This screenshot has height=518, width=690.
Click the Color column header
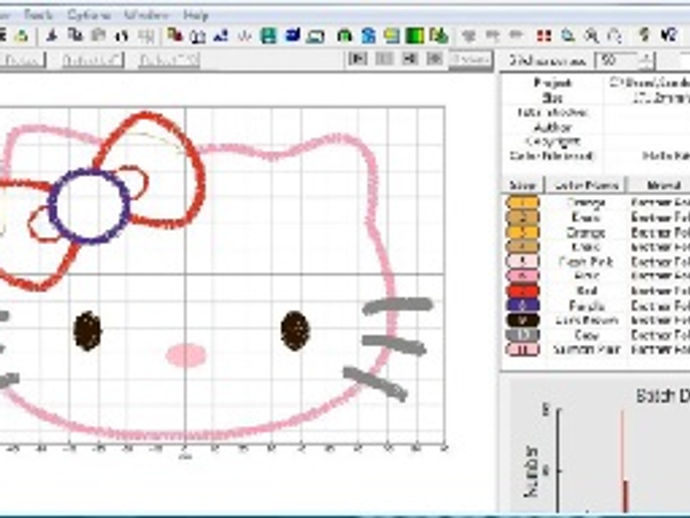tap(522, 185)
